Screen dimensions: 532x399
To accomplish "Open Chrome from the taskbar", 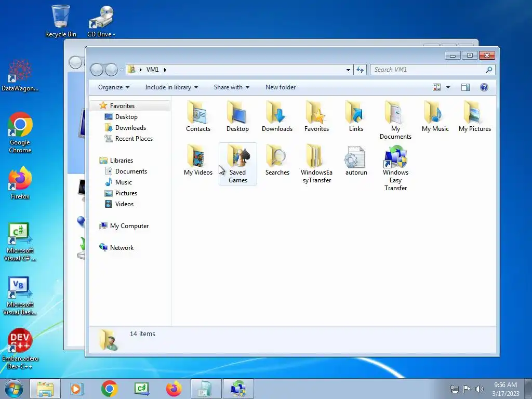I will point(109,389).
